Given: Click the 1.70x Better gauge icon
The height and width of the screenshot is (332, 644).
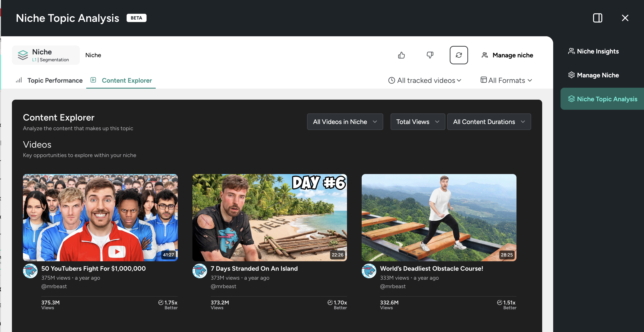Looking at the screenshot, I should coord(330,302).
